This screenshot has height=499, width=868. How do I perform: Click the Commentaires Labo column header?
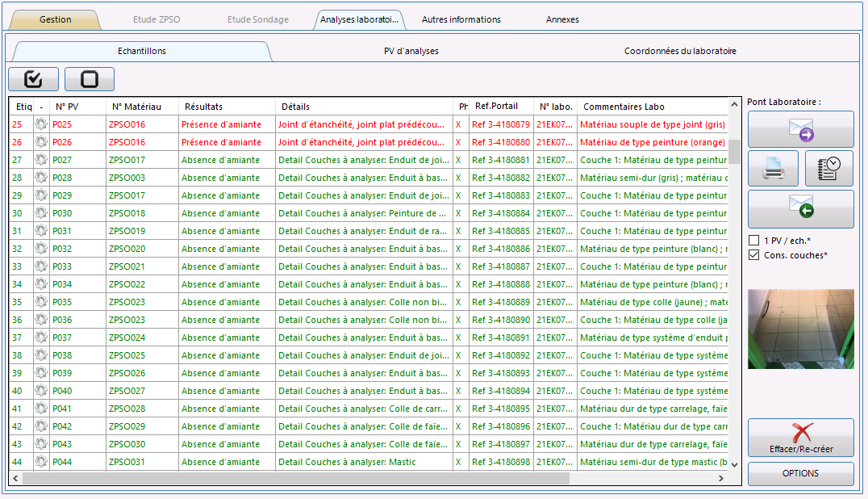(653, 107)
